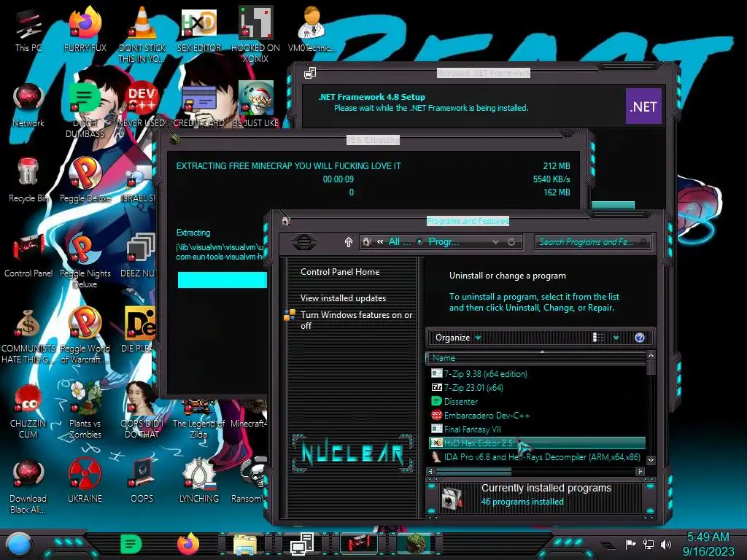Open the UKRAINE radiation icon shortcut
This screenshot has width=747, height=560.
point(85,481)
